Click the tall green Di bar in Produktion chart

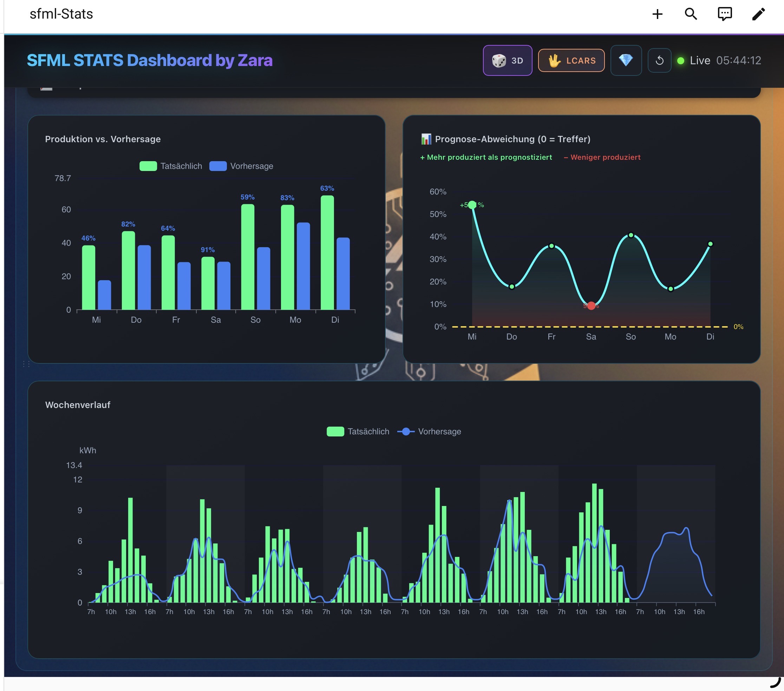(x=327, y=253)
